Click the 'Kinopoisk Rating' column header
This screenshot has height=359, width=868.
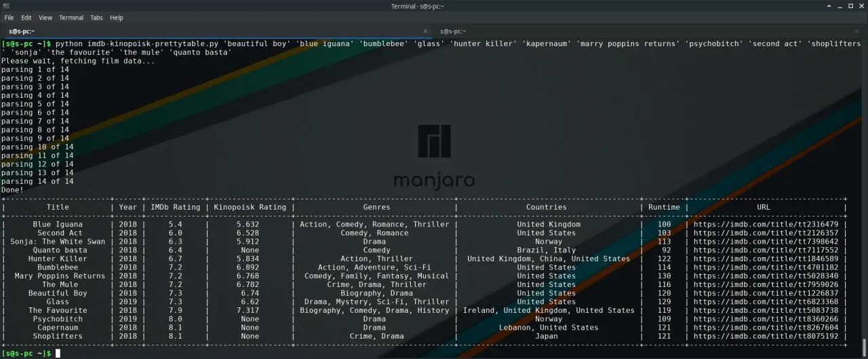click(x=250, y=208)
